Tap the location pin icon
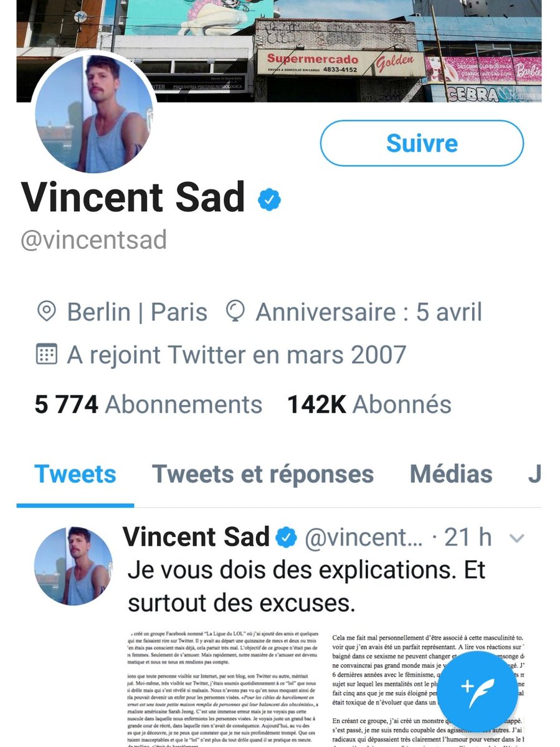Image resolution: width=560 pixels, height=747 pixels. (x=46, y=312)
